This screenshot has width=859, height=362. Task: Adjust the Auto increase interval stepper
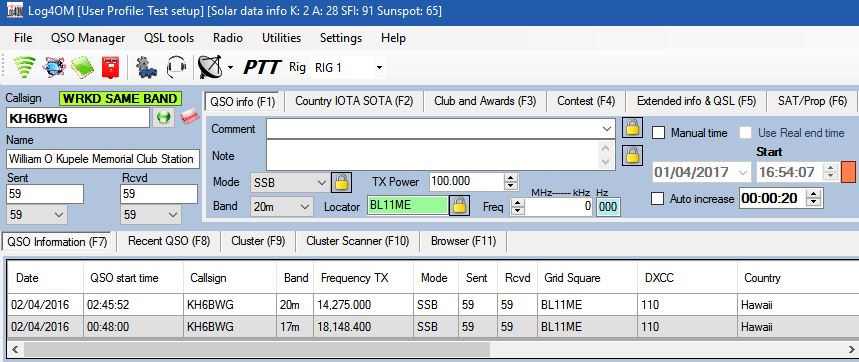point(815,198)
